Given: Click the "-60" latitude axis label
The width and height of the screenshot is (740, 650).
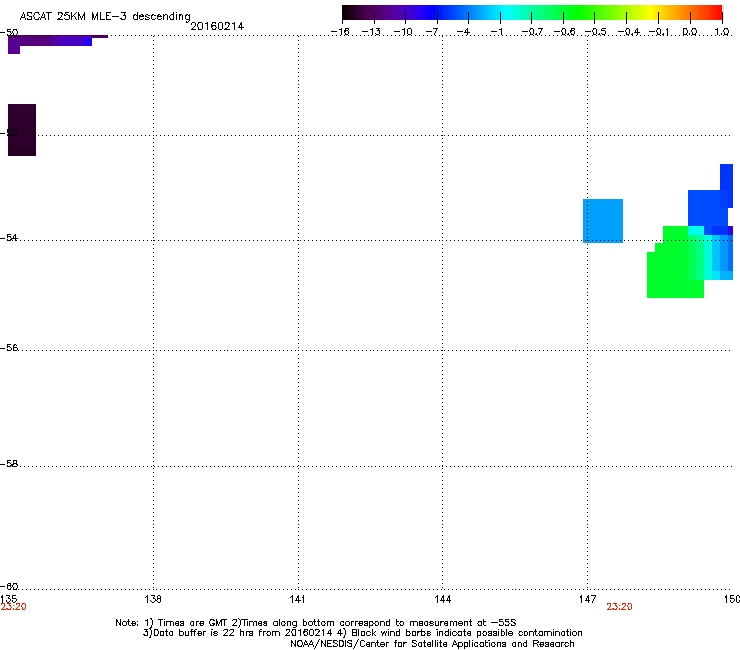Looking at the screenshot, I should [9, 586].
